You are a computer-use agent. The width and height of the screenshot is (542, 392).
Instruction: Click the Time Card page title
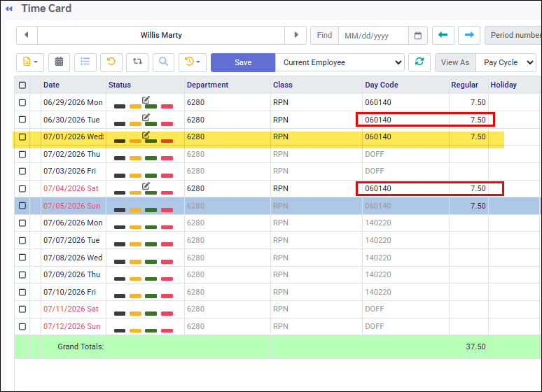point(46,8)
